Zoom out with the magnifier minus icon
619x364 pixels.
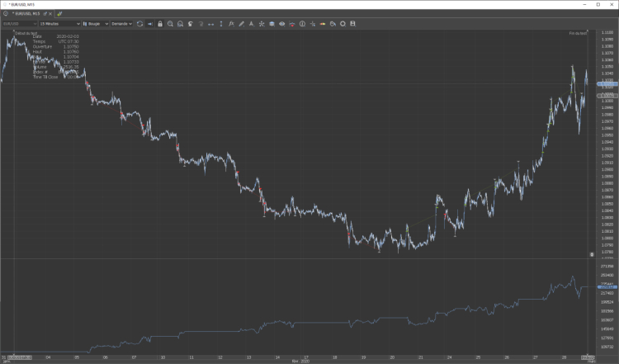click(x=181, y=24)
